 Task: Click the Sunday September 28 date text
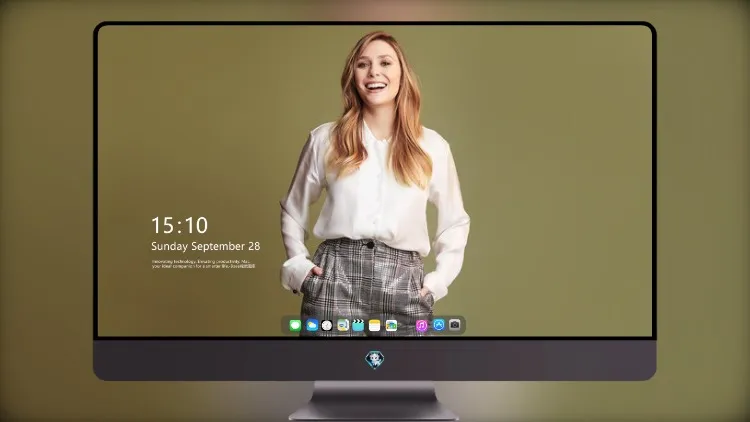(x=206, y=246)
